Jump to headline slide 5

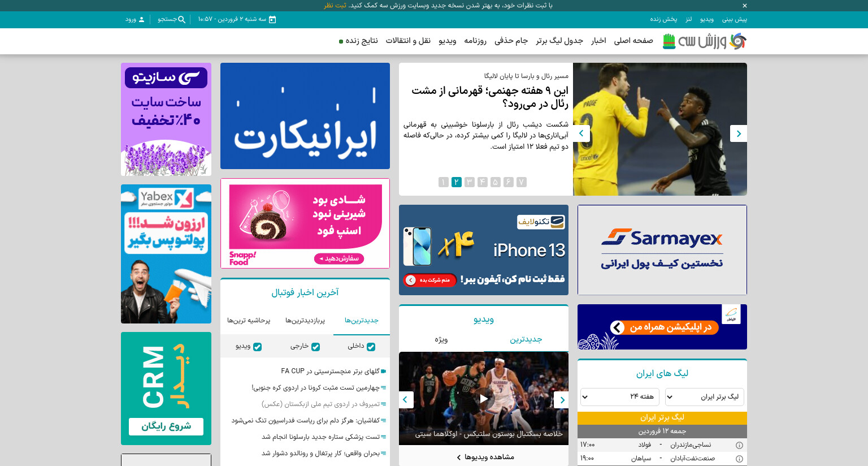pyautogui.click(x=496, y=182)
